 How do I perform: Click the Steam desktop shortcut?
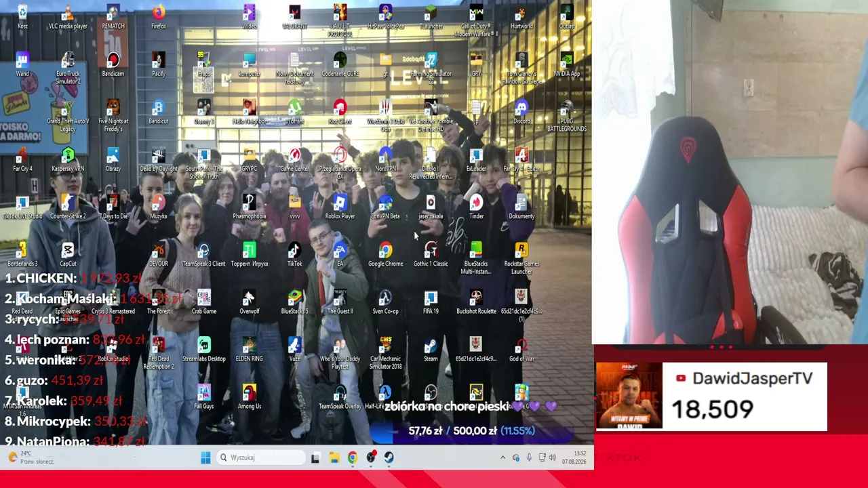(431, 350)
